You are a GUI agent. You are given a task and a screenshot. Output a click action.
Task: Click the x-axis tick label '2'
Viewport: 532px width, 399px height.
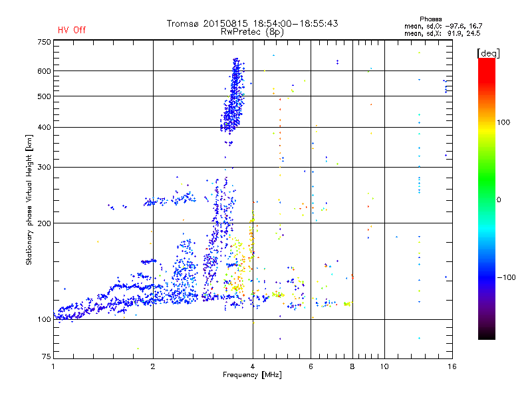(x=153, y=366)
